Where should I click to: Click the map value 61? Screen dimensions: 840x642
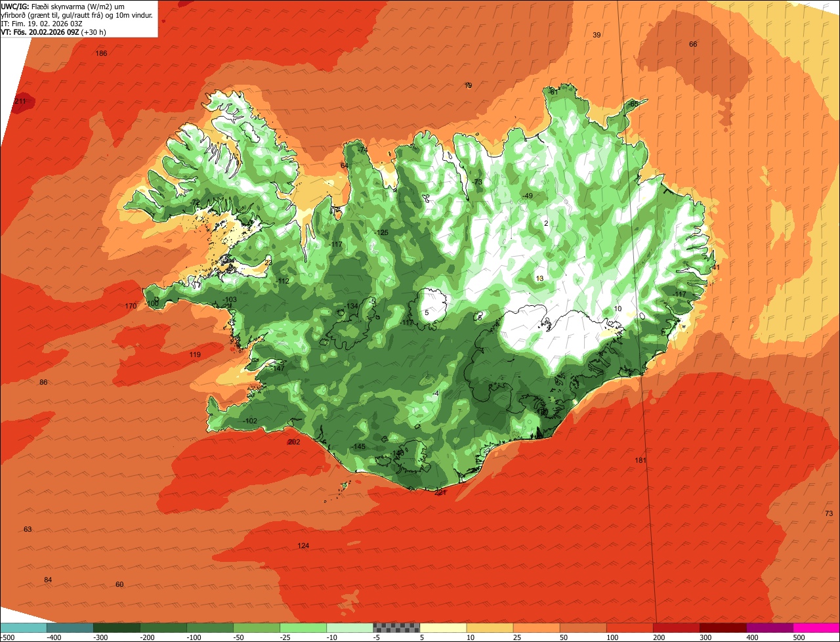point(554,92)
